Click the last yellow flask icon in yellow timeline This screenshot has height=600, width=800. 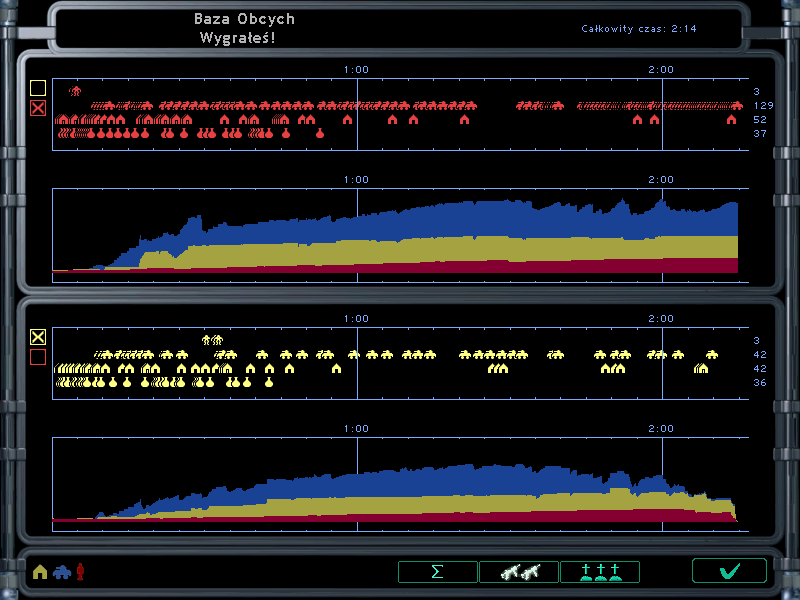click(269, 382)
